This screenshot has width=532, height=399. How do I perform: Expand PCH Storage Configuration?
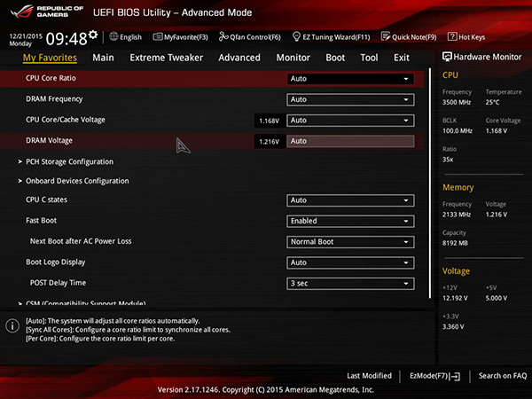click(69, 162)
